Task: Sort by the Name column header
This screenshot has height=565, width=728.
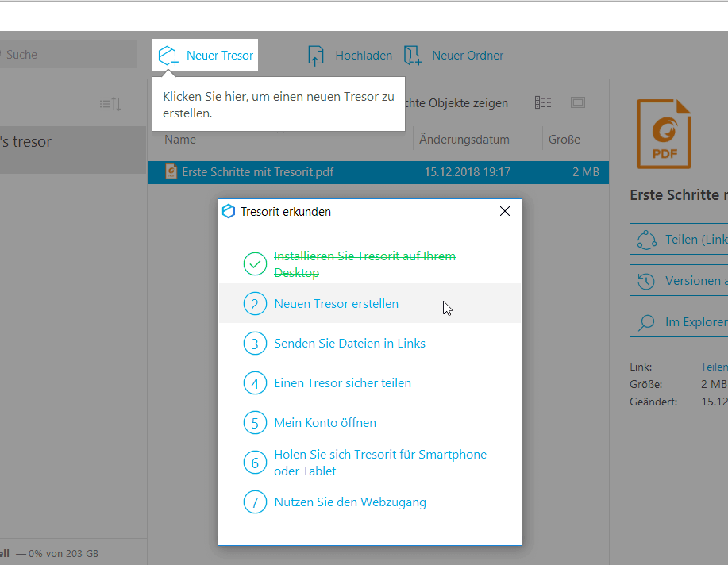Action: coord(180,140)
